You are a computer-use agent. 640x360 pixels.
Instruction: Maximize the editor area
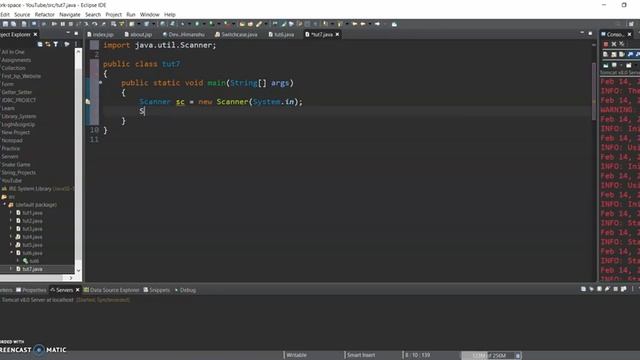(590, 33)
